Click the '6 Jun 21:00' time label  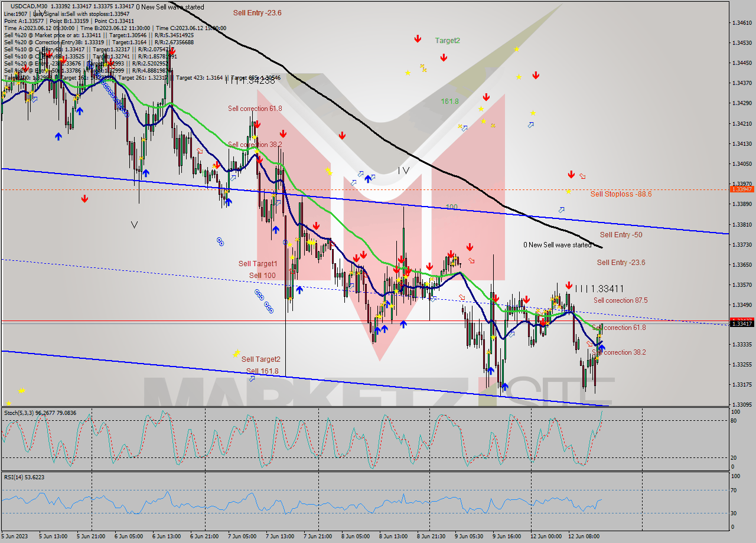point(203,537)
